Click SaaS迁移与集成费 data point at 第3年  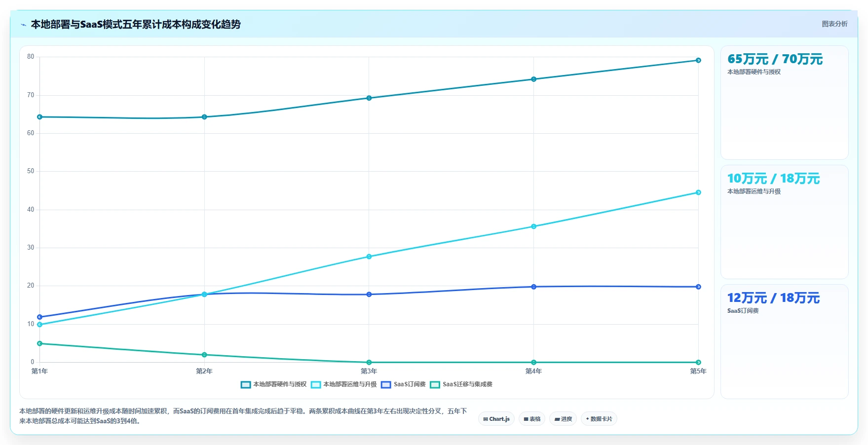coord(369,362)
